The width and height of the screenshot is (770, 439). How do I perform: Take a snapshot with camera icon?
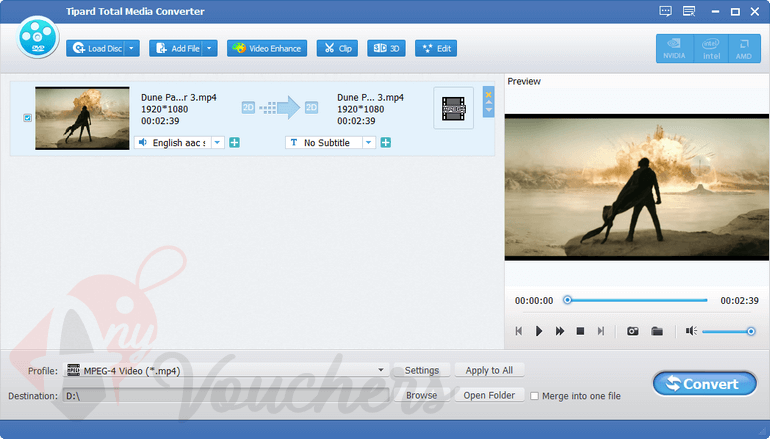pos(632,331)
